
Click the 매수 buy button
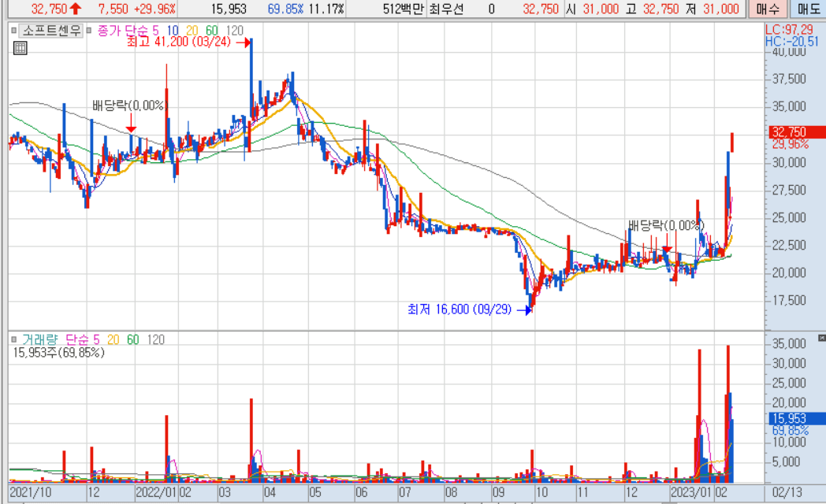click(x=768, y=9)
